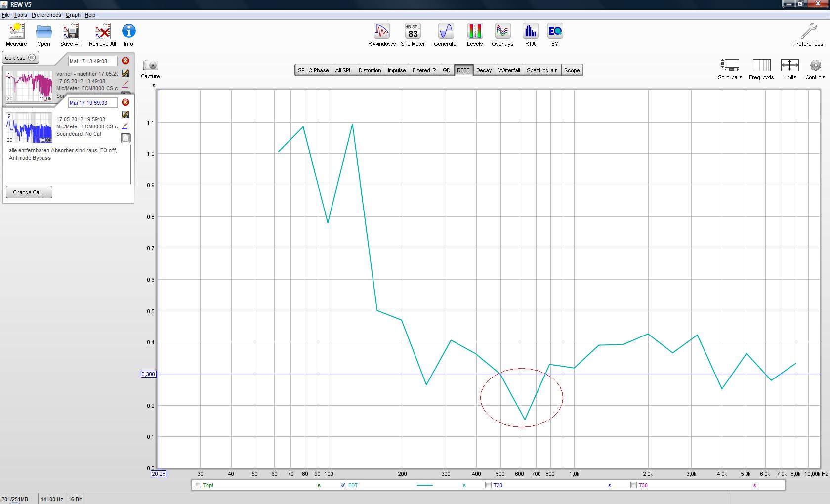Switch to the Impulse tab
The image size is (830, 504).
[x=397, y=70]
